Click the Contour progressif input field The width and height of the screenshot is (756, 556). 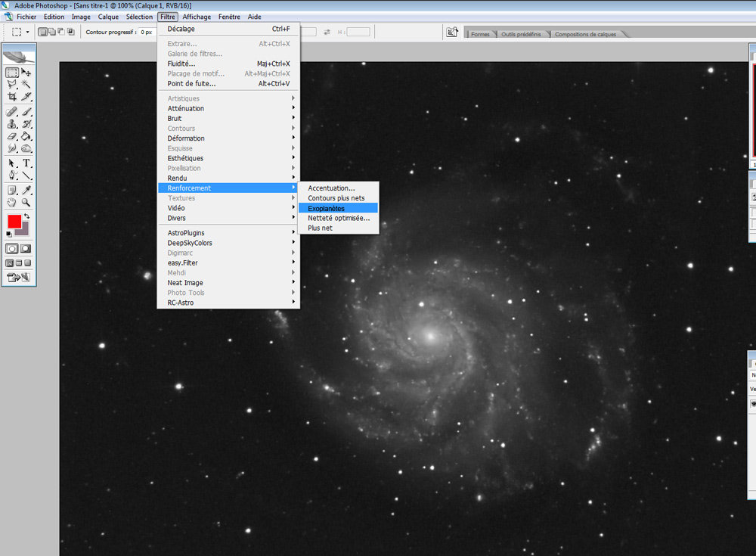coord(147,33)
